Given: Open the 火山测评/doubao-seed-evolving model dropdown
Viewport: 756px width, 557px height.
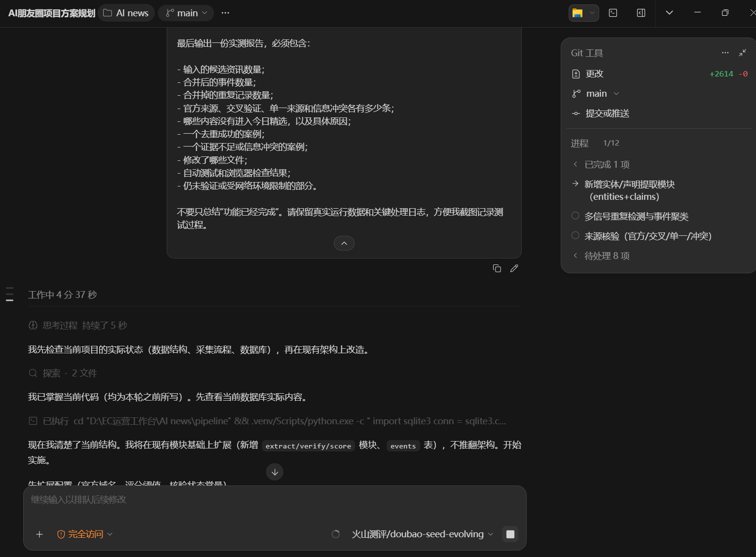Looking at the screenshot, I should click(x=422, y=534).
